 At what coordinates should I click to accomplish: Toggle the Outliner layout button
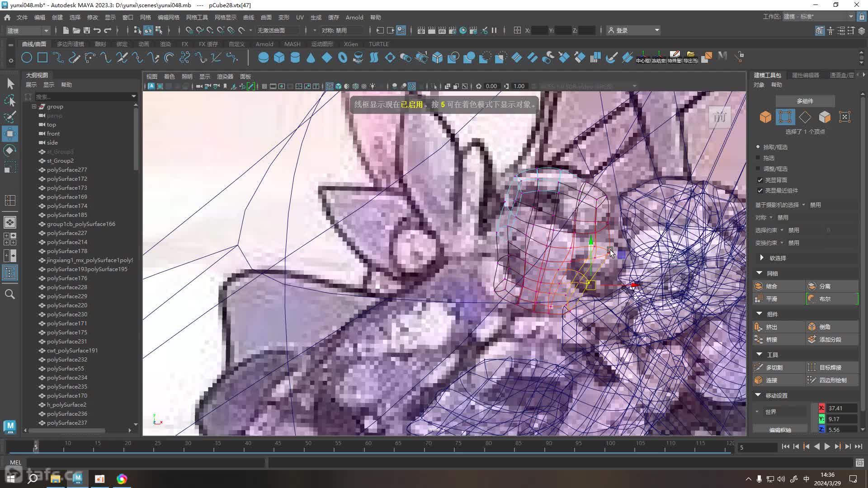10,272
